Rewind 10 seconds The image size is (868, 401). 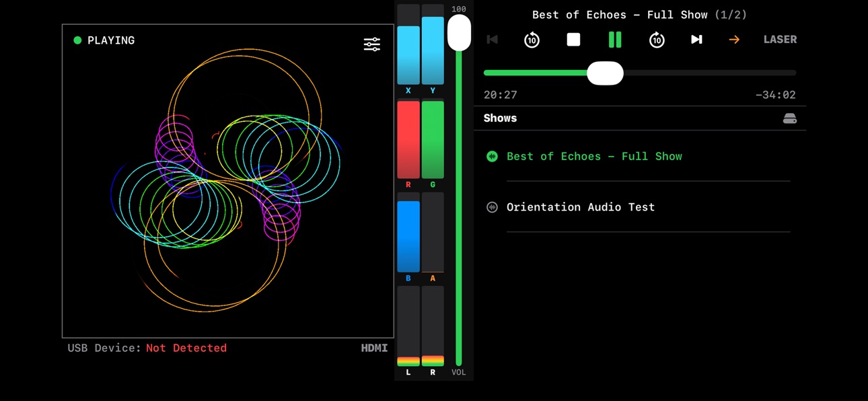[x=532, y=40]
